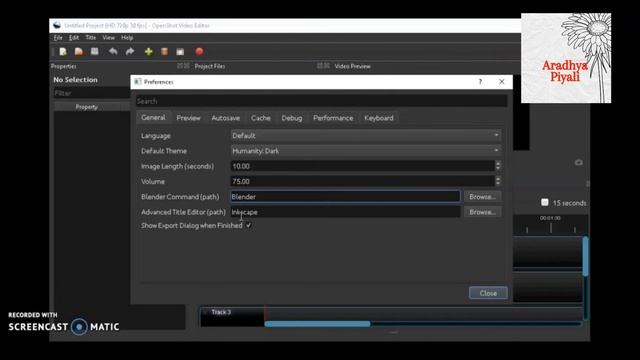Click Browse for Advanced Title Editor path
640x360 pixels.
tap(482, 212)
